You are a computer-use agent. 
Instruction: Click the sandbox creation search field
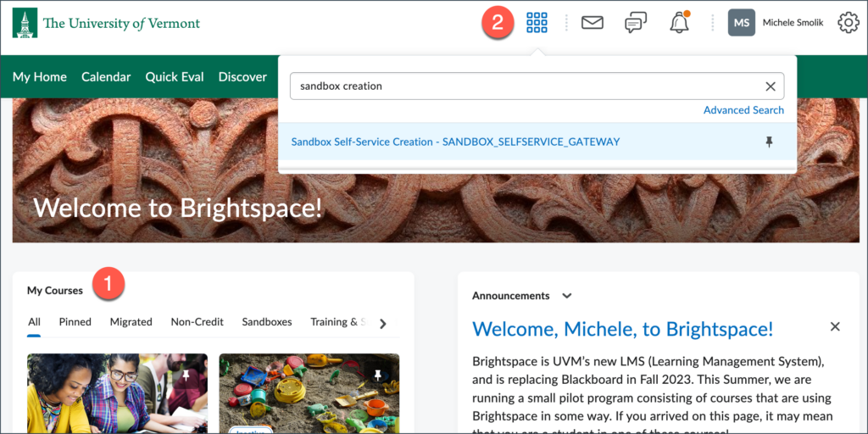(537, 86)
